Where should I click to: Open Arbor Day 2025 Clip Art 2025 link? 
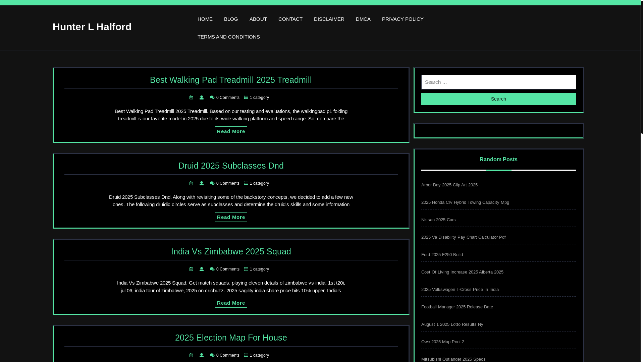(x=449, y=185)
